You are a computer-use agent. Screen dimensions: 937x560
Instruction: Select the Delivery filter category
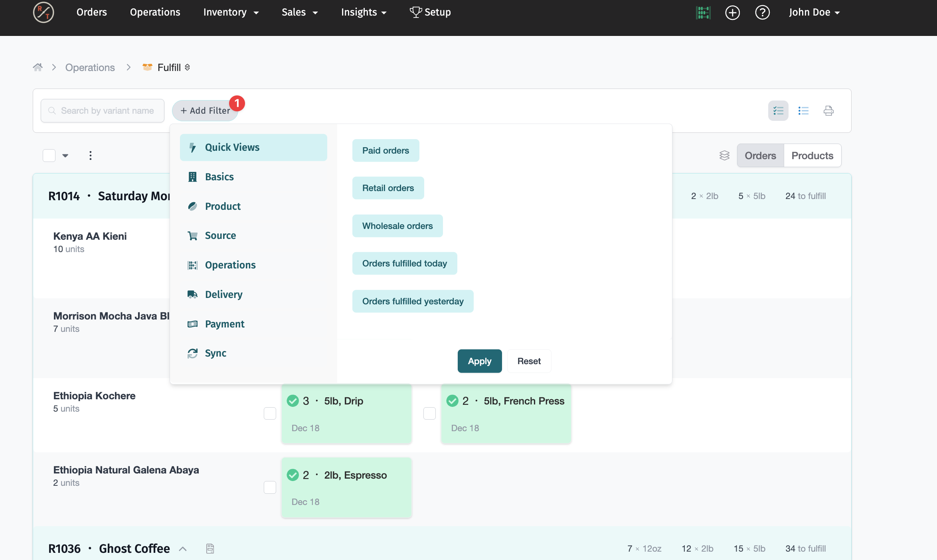point(223,294)
